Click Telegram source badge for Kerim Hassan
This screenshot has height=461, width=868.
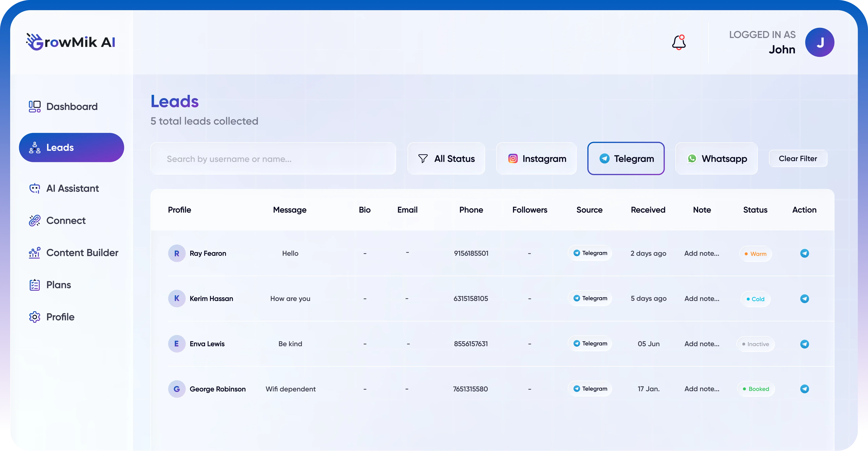[590, 298]
